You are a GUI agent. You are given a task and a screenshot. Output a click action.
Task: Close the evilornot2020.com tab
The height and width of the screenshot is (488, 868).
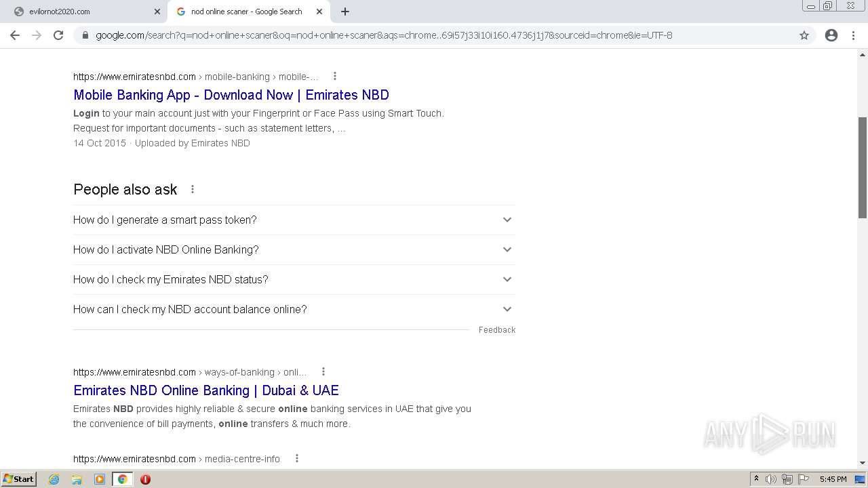point(157,12)
